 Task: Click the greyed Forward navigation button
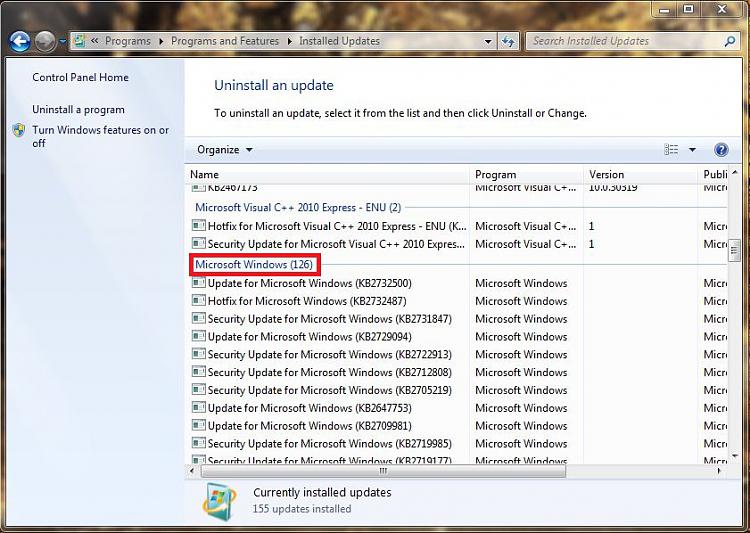click(45, 42)
